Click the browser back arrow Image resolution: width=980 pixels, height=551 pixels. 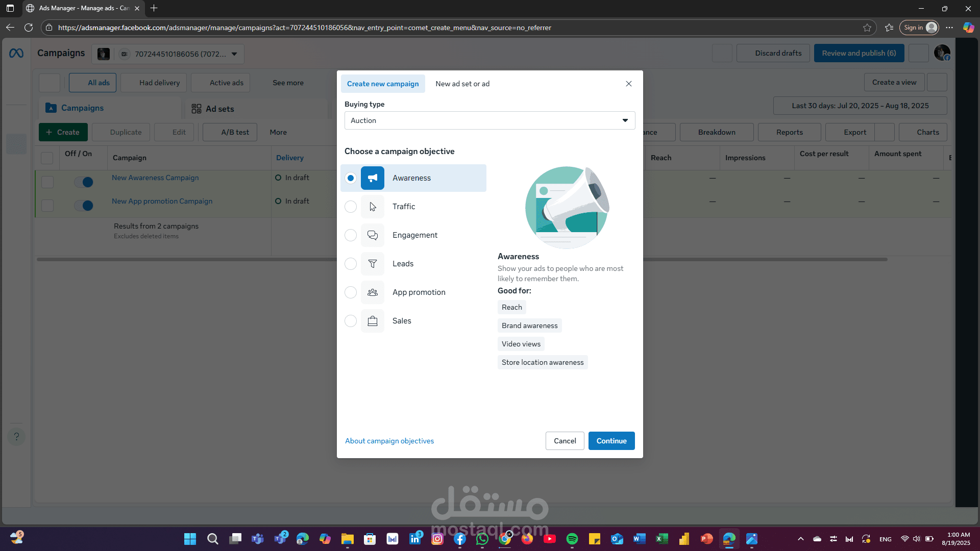tap(10, 28)
